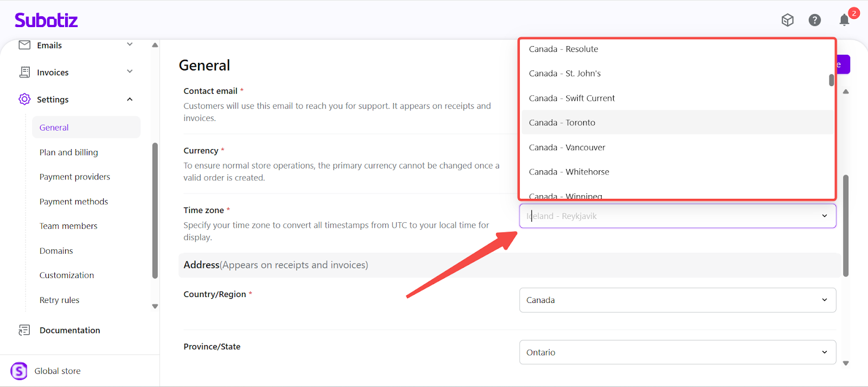Select Canada - Whitehorse option
Screen dimensions: 868x387
pos(569,172)
